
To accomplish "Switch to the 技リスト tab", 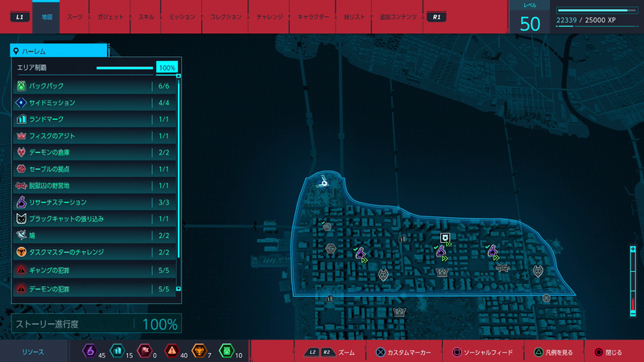I will 354,17.
